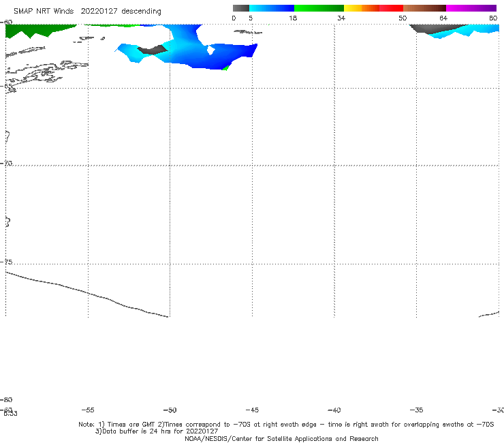Click the '-75' latitude label
Viewport: 504px width, 443px height.
click(6, 262)
